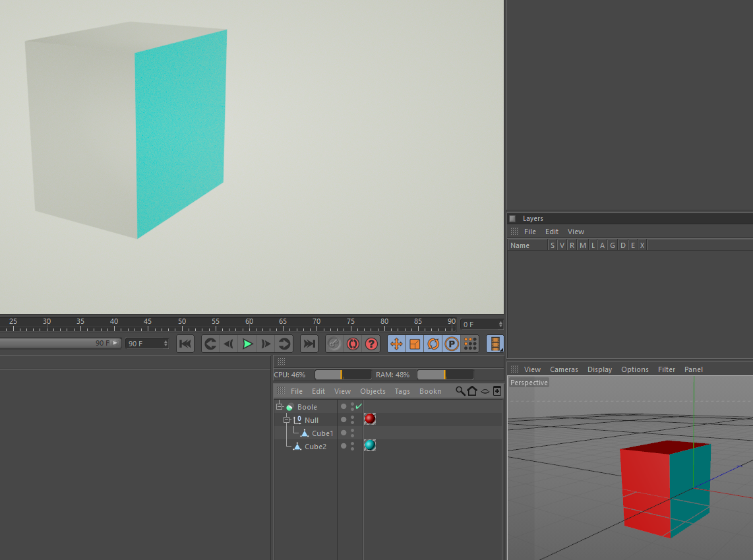Toggle Parameter keyframe recording (P icon)

(x=452, y=344)
